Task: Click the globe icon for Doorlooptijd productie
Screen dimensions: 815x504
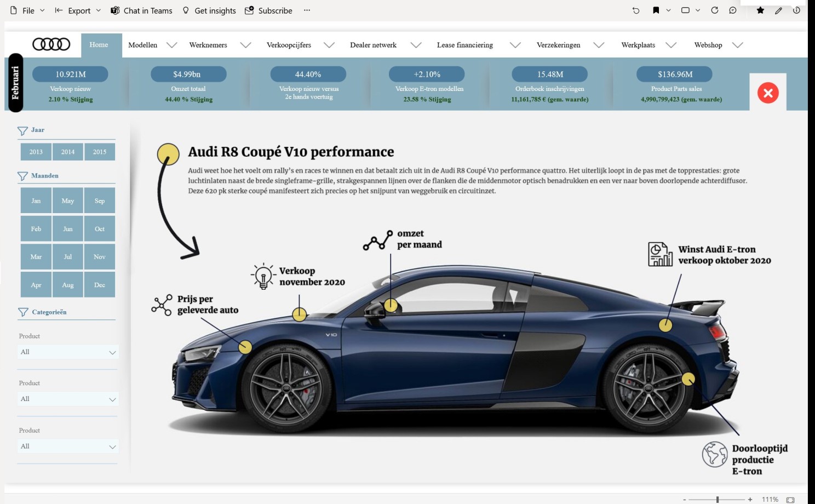Action: (715, 454)
